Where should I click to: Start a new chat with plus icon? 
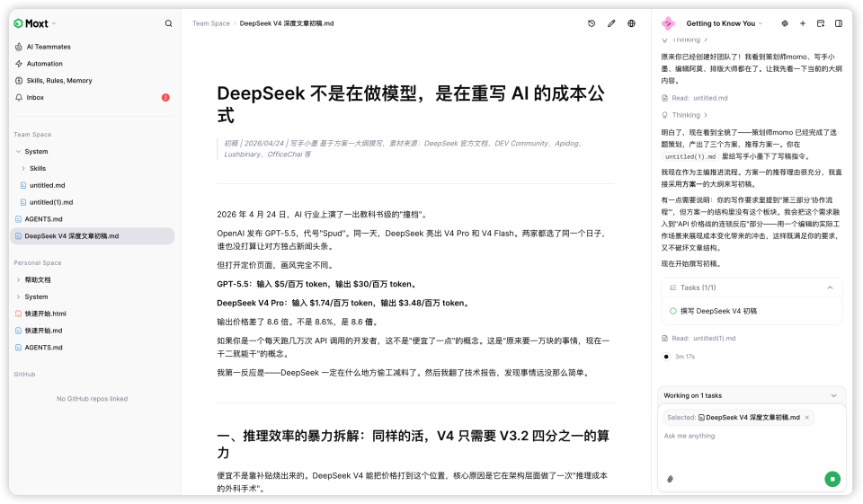click(803, 23)
